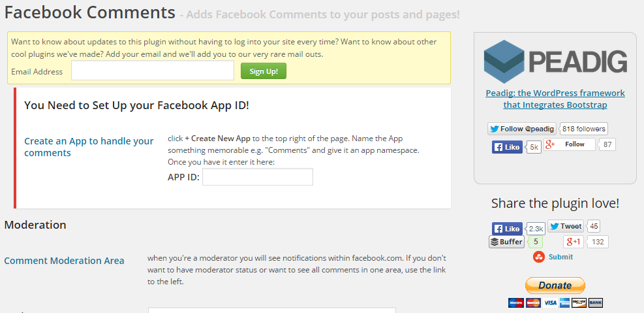644x313 pixels.
Task: Like the plugin under Share the plugin love
Action: pyautogui.click(x=507, y=229)
